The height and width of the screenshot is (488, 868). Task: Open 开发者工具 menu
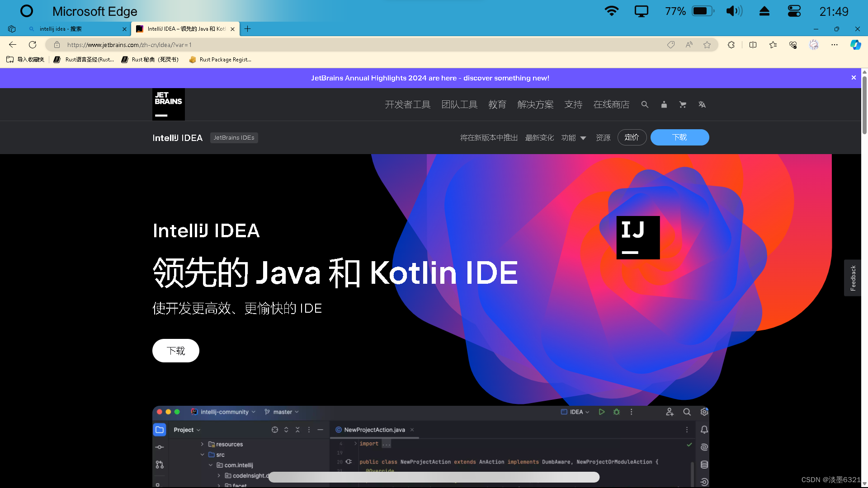[x=407, y=104]
